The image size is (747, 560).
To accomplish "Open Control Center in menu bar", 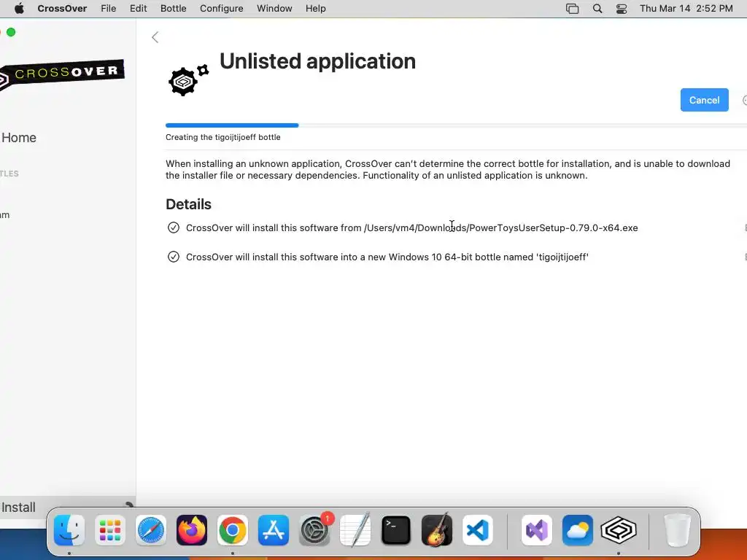I will pyautogui.click(x=622, y=9).
